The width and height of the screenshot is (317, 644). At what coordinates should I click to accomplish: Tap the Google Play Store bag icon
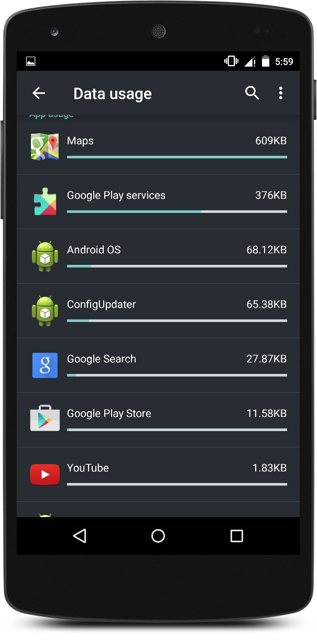point(45,419)
